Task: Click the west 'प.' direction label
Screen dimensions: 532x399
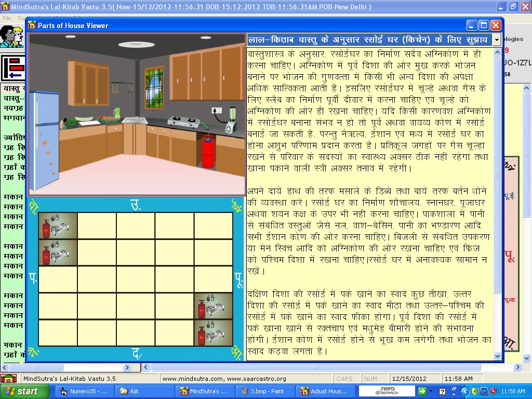Action: (33, 277)
